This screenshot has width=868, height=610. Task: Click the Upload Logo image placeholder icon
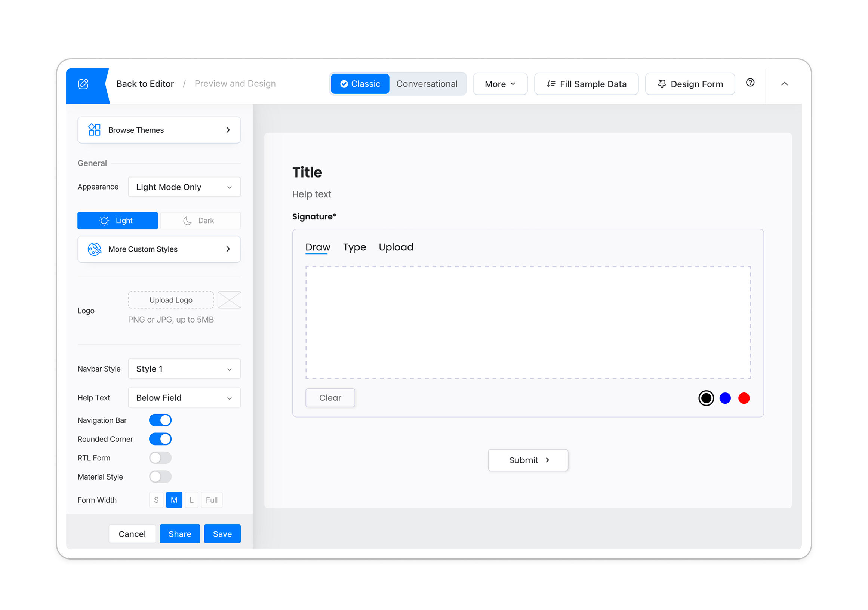coord(229,300)
